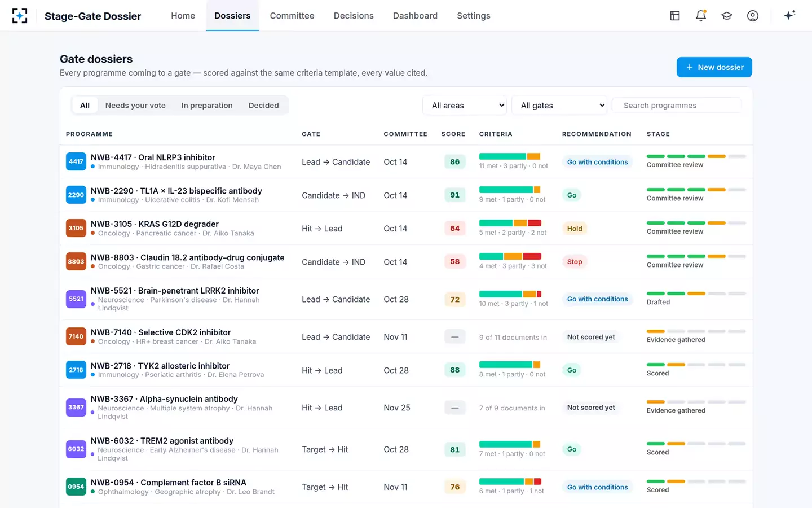Image resolution: width=812 pixels, height=508 pixels.
Task: Open the Dashboard tab
Action: pyautogui.click(x=415, y=16)
